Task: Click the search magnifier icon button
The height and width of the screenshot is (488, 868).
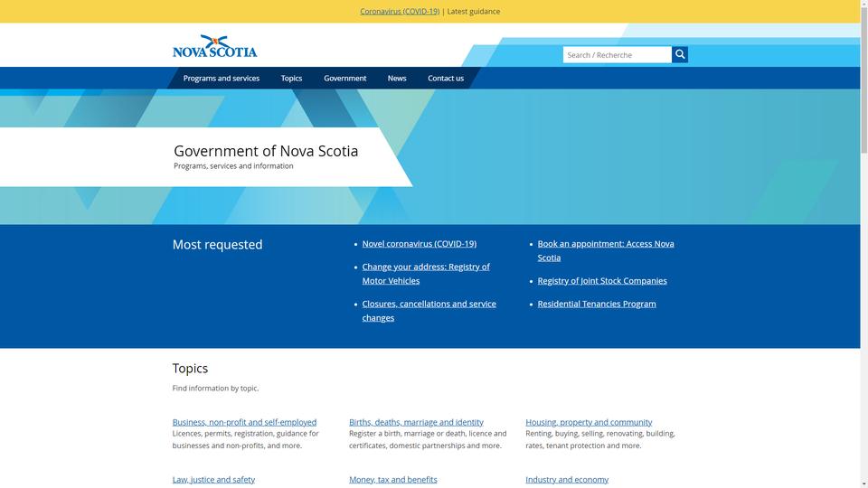Action: click(680, 54)
